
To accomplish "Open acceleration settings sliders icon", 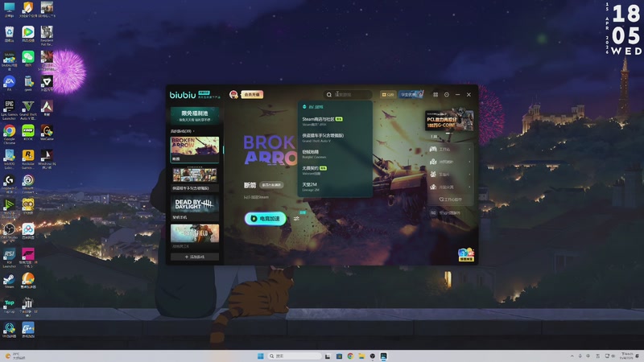I will coord(296,219).
